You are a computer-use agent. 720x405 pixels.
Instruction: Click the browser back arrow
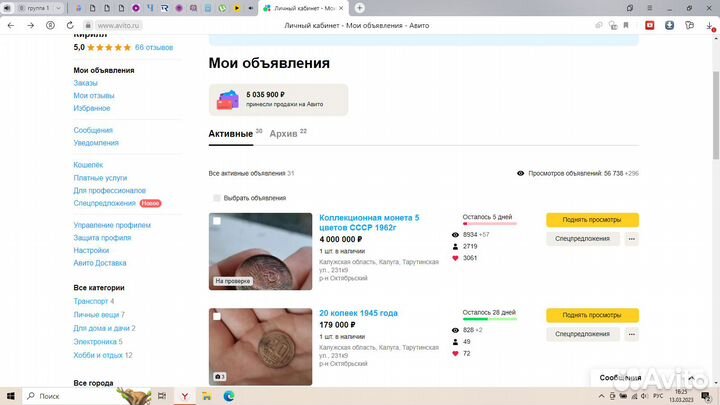click(11, 25)
